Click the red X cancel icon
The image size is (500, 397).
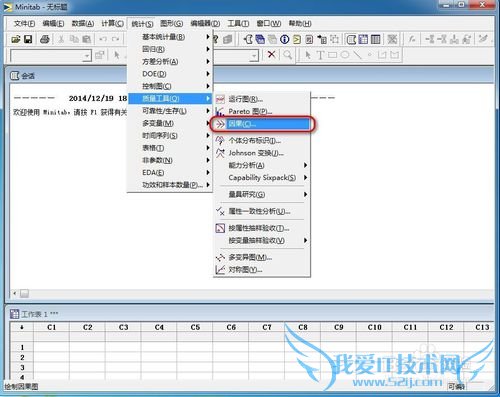(x=271, y=54)
